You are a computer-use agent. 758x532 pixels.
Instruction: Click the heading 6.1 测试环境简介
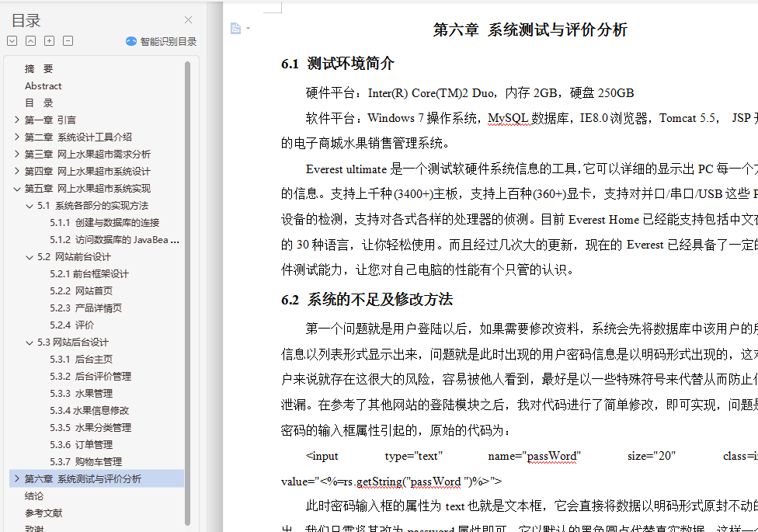(337, 64)
